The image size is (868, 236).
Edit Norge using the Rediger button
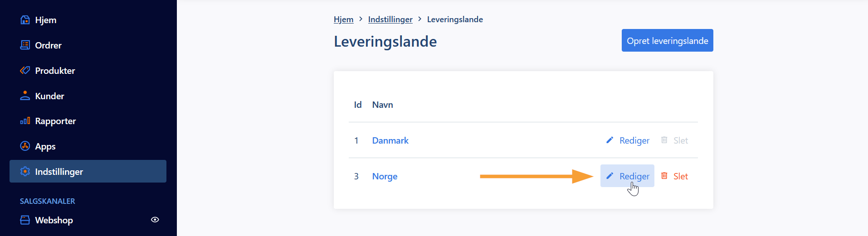(627, 176)
